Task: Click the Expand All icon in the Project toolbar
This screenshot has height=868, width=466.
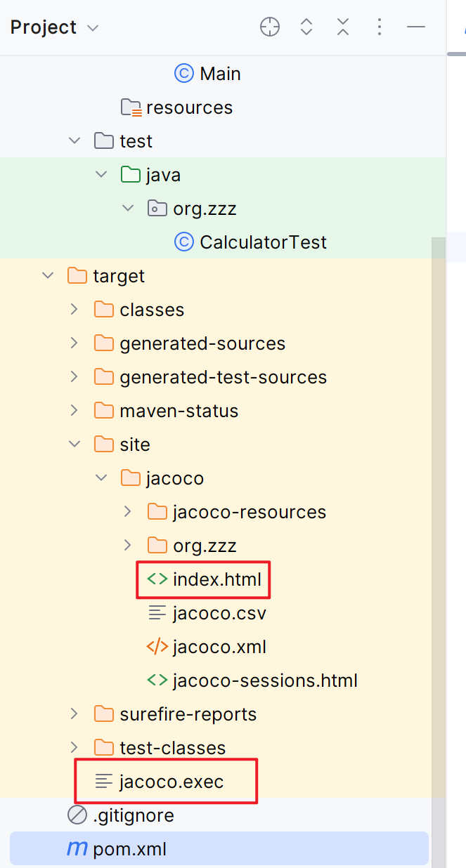Action: tap(306, 27)
